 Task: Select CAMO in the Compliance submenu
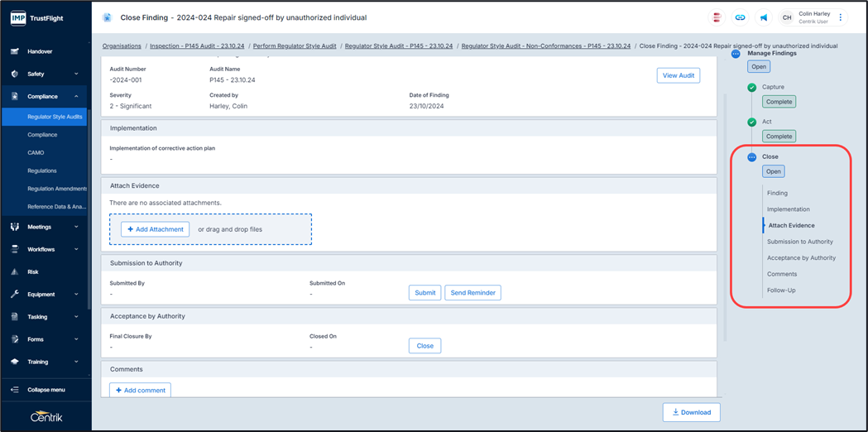(x=36, y=152)
